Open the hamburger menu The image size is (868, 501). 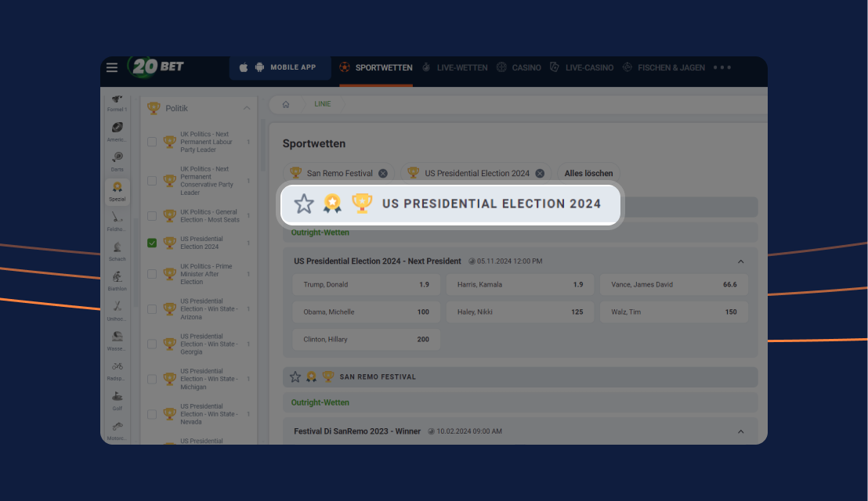coord(112,67)
